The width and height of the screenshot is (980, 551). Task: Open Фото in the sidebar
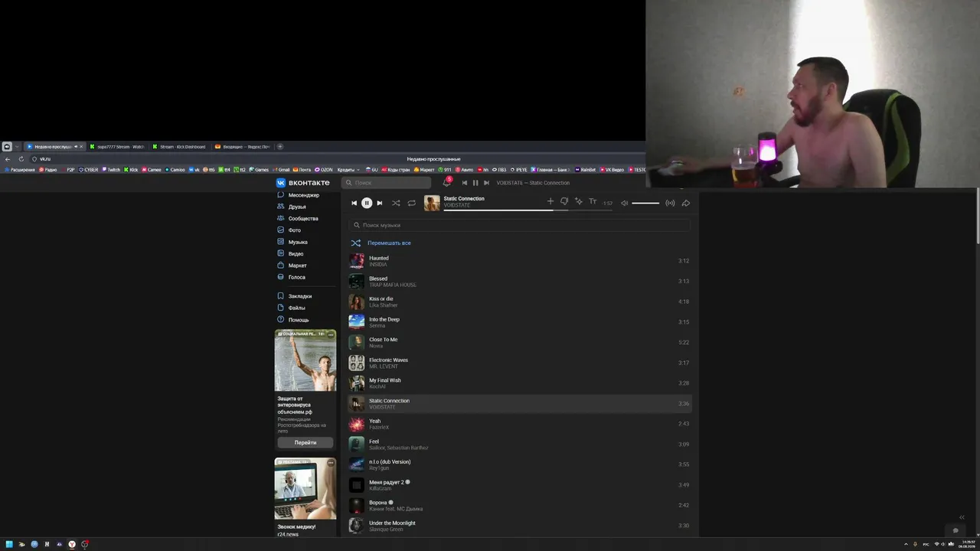[x=289, y=230]
